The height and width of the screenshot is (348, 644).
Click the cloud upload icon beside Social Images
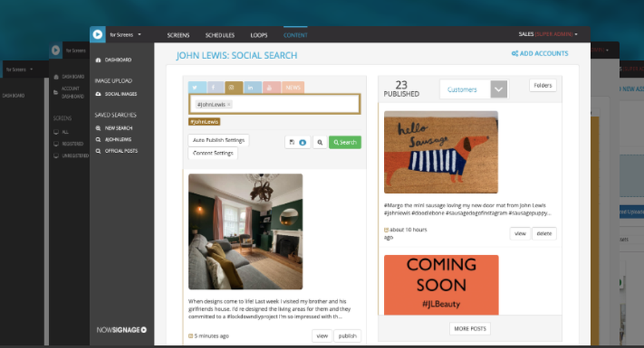[x=98, y=94]
